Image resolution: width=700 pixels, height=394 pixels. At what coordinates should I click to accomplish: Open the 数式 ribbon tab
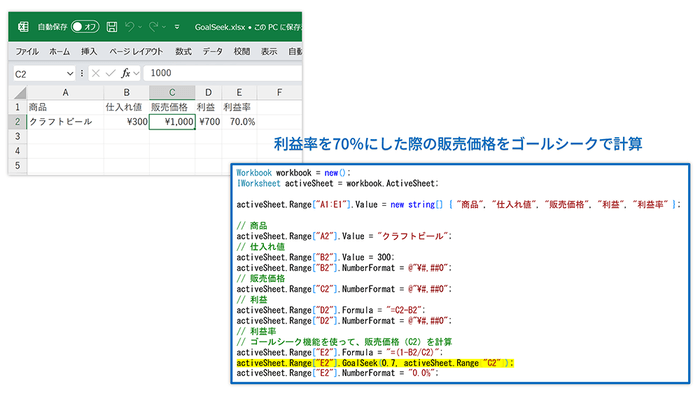point(183,52)
